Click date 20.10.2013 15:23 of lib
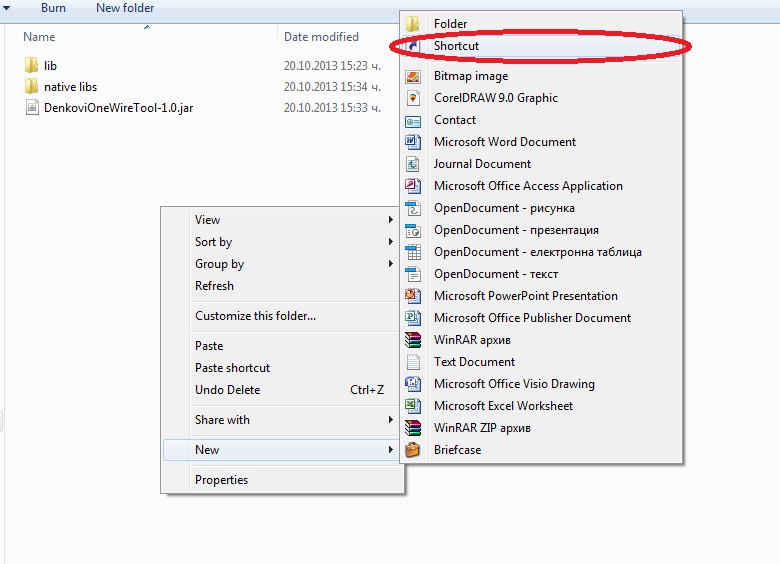Image resolution: width=780 pixels, height=564 pixels. point(332,66)
